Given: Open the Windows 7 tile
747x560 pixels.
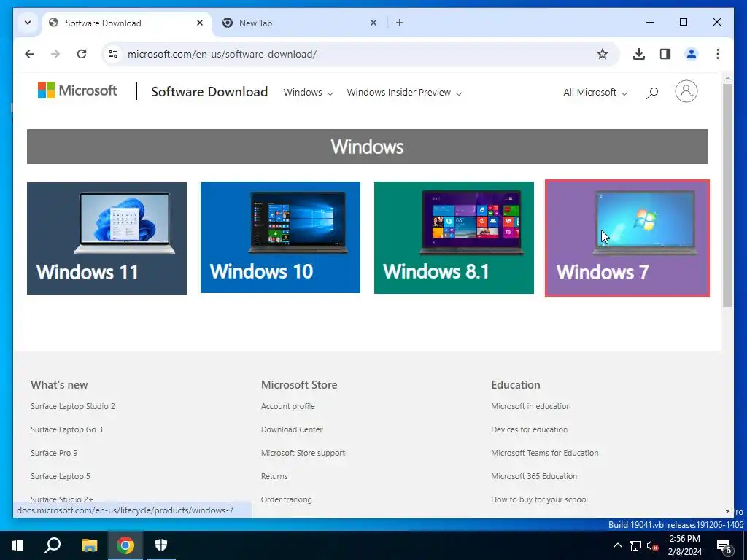Looking at the screenshot, I should (627, 238).
